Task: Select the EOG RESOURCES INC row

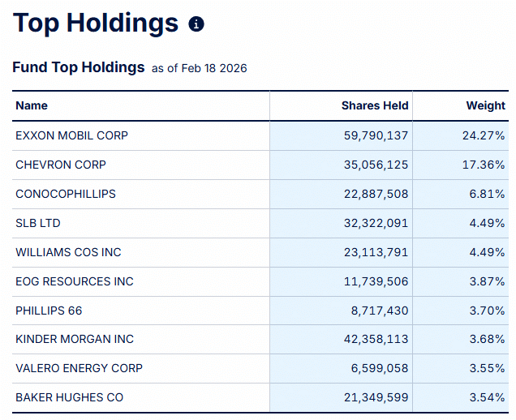Action: (75, 281)
